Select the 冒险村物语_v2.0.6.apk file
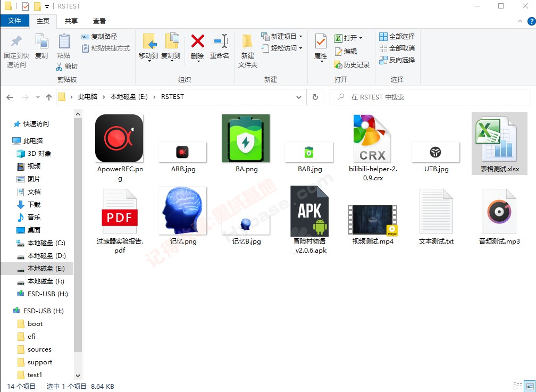The height and width of the screenshot is (392, 536). [x=309, y=220]
